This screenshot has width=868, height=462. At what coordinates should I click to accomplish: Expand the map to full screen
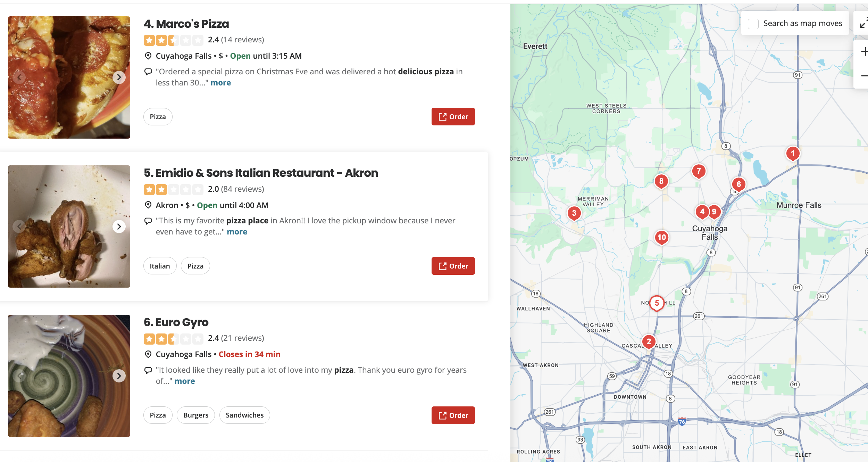coord(863,23)
